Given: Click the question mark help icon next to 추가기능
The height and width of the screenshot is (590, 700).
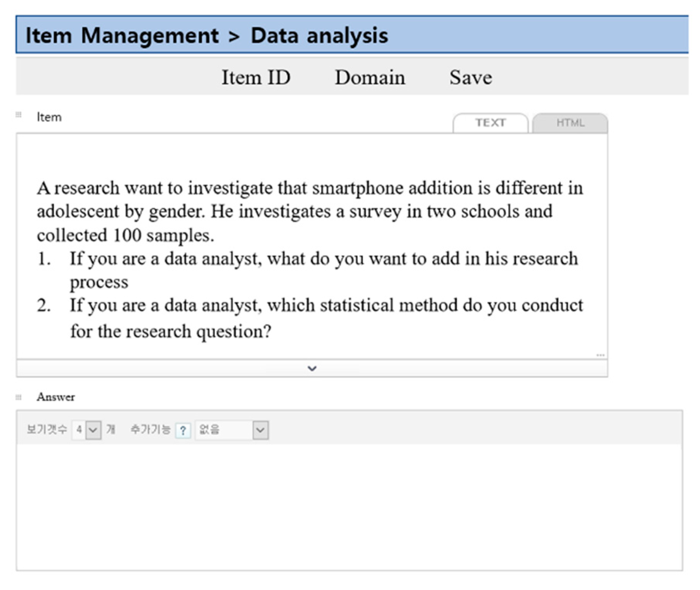Looking at the screenshot, I should click(x=183, y=430).
